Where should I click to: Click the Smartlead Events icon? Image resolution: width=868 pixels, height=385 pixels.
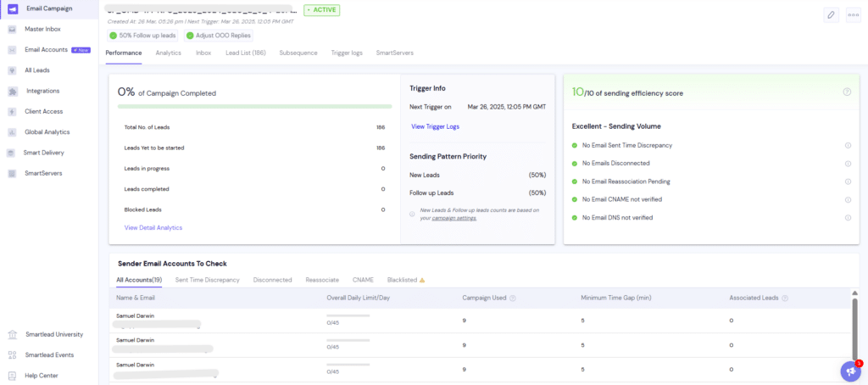click(12, 355)
